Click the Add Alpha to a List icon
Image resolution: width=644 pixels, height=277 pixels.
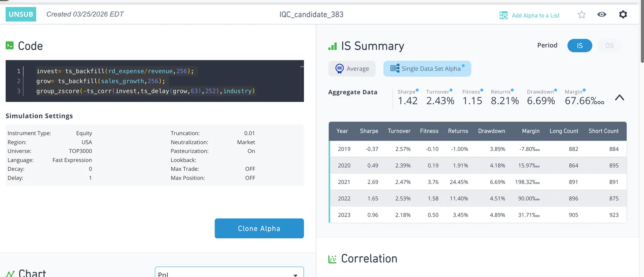pos(504,15)
